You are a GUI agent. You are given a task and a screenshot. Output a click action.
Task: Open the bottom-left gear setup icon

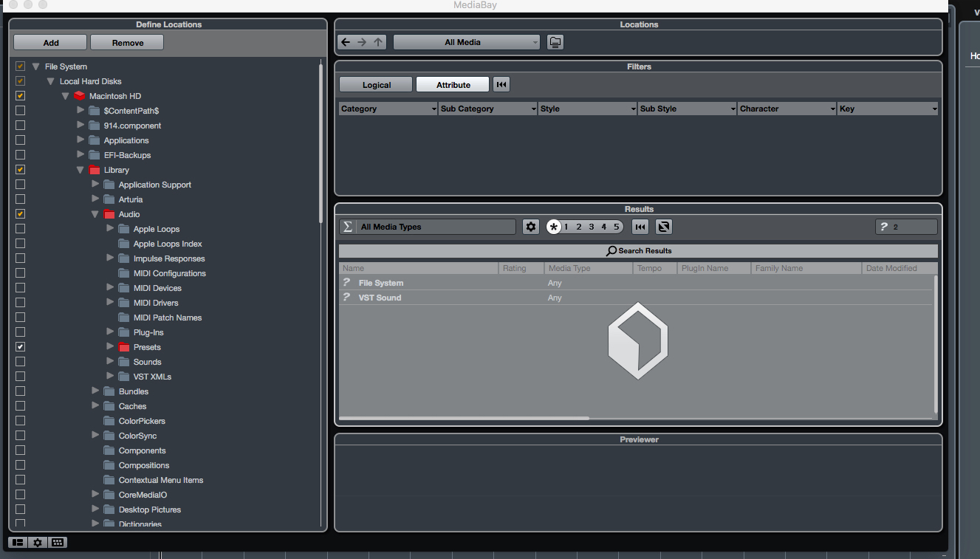(x=38, y=543)
